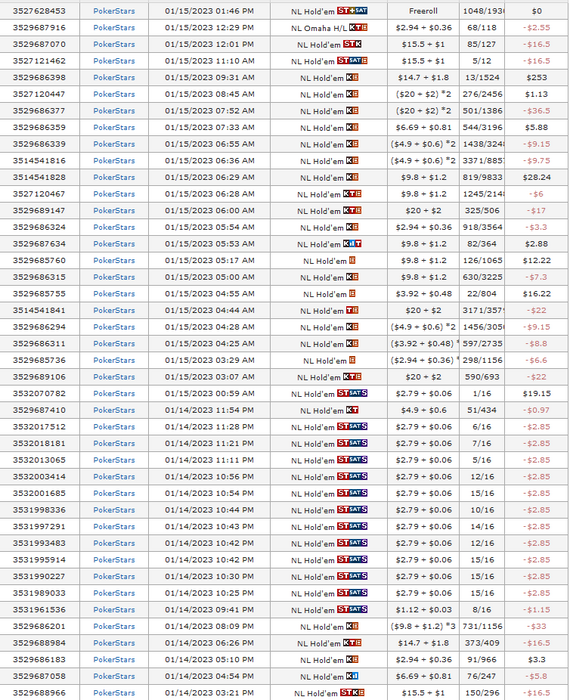Click the orange B badge in row 3529685760

(x=352, y=260)
